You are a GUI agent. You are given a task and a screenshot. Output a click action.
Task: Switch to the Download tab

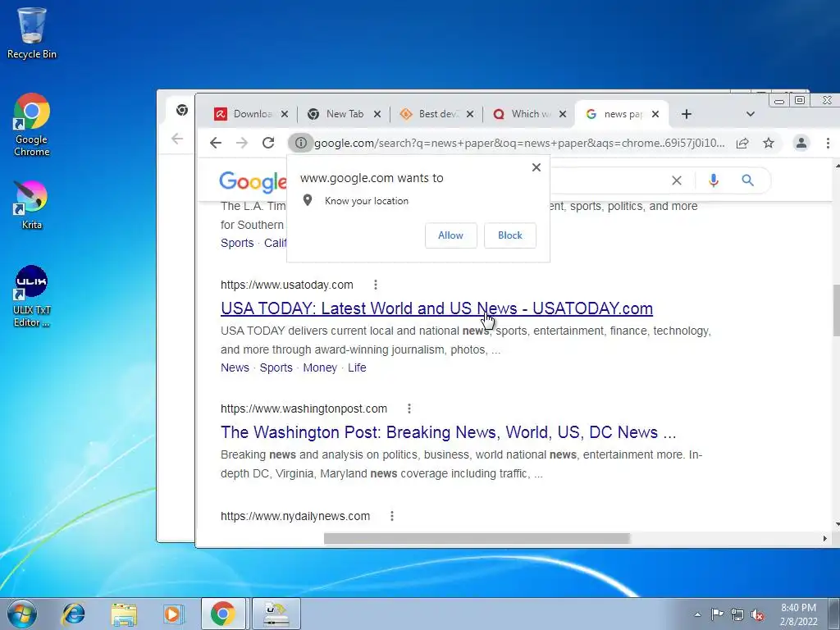(244, 114)
